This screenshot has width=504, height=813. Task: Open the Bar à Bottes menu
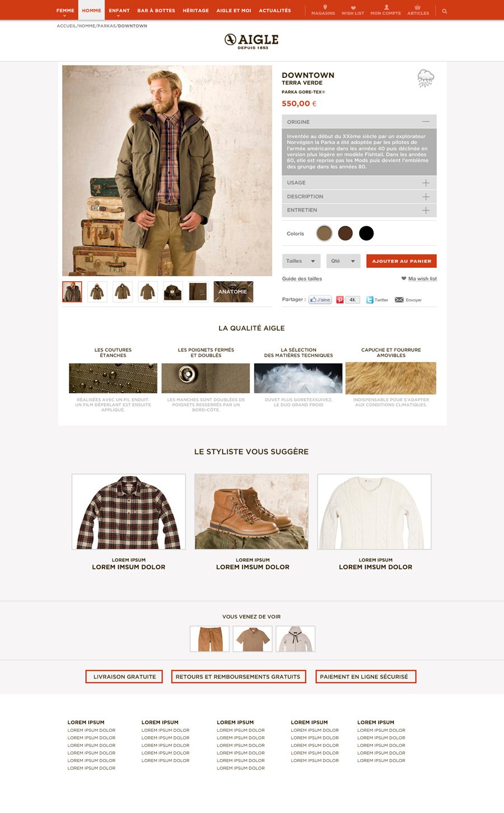(x=156, y=10)
